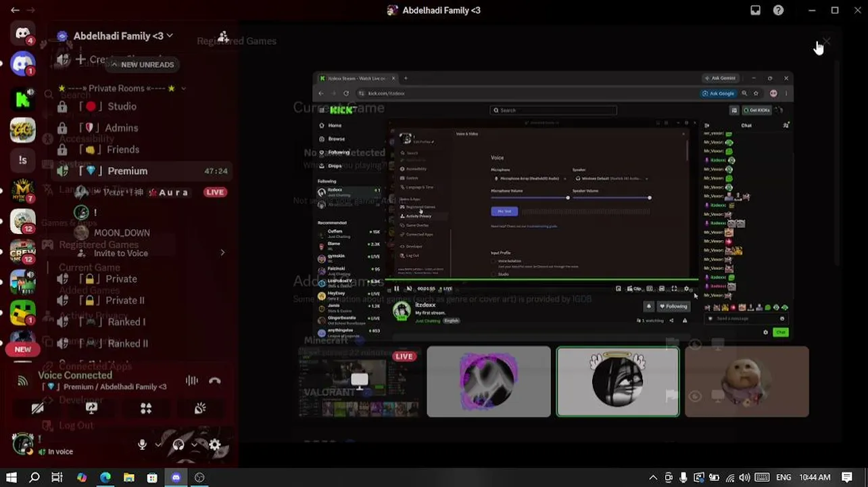Select the purple avatar participant tile
The image size is (868, 487).
coord(489,381)
